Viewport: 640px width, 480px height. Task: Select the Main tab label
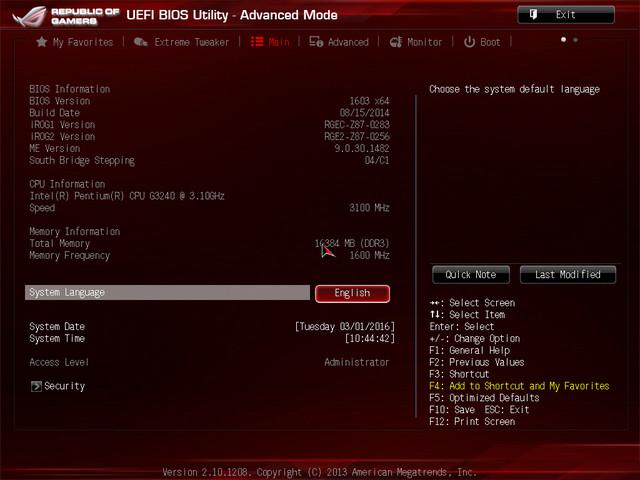coord(279,42)
